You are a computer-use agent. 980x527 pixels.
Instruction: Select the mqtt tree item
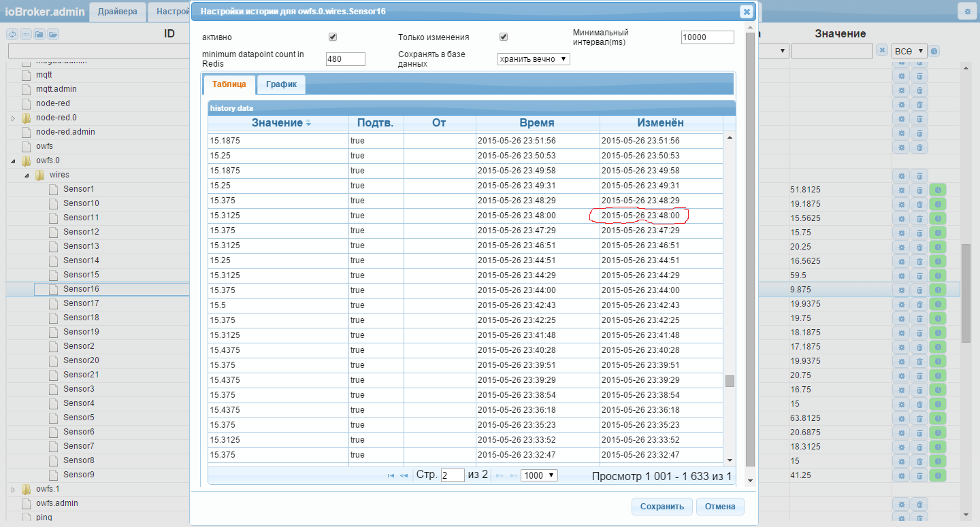coord(44,75)
